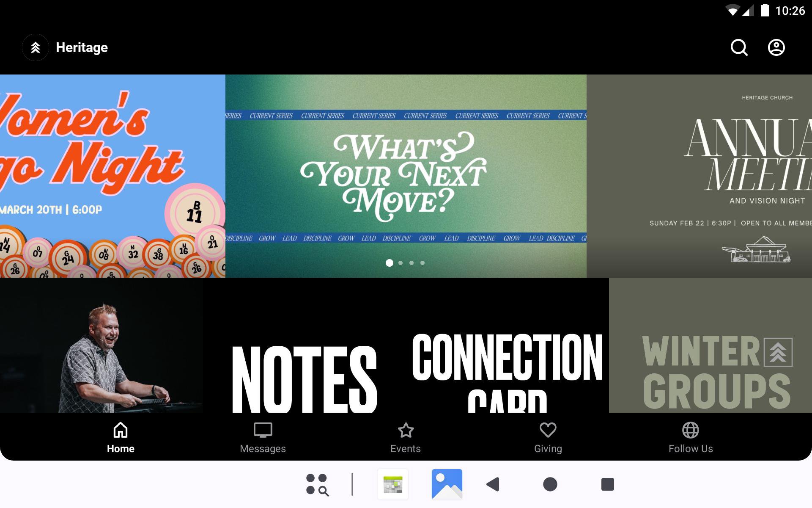The image size is (812, 508).
Task: Open the app drawer search icon
Action: pos(317,484)
